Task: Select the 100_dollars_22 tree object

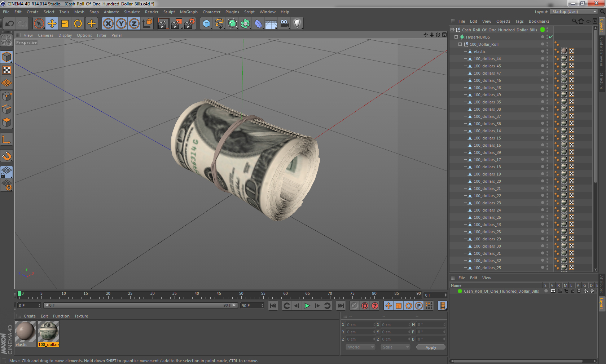Action: 487,196
